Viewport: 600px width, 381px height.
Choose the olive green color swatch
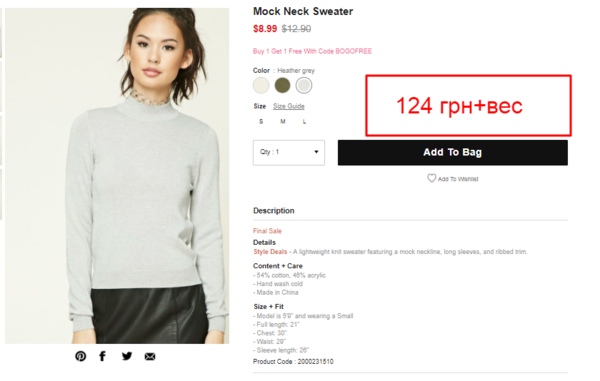click(x=282, y=85)
